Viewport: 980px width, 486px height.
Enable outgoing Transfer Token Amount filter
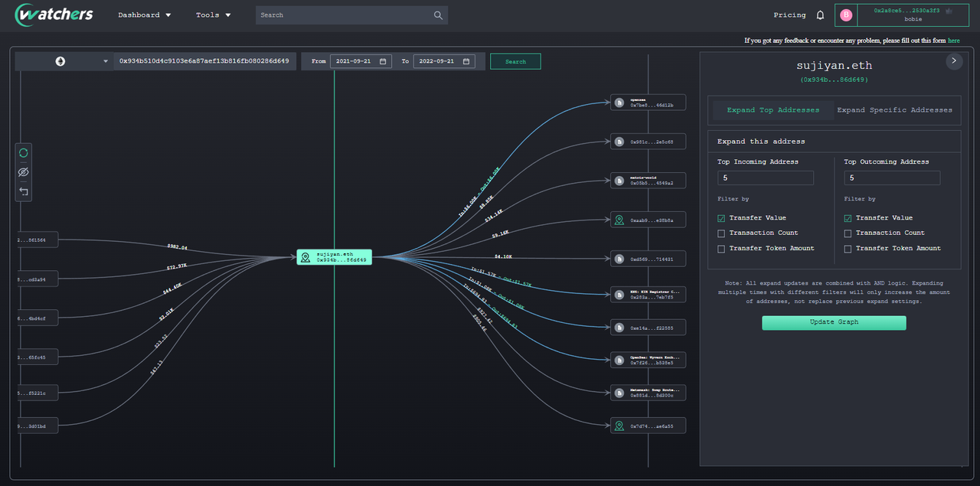coord(848,249)
